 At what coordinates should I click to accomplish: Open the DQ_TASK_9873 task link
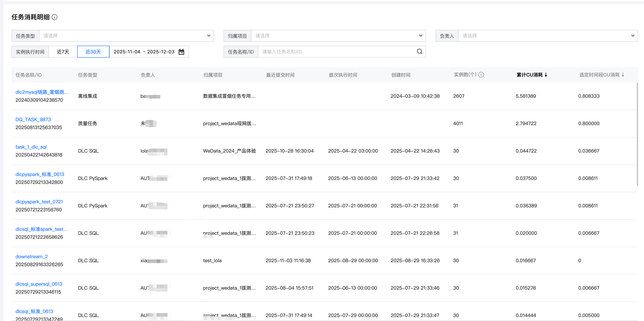coord(33,119)
